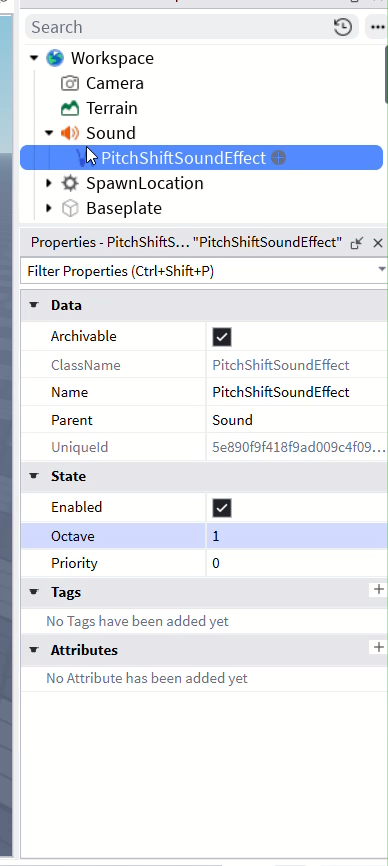Click the ClassName property label
Screen dimensions: 388x866
click(x=86, y=366)
